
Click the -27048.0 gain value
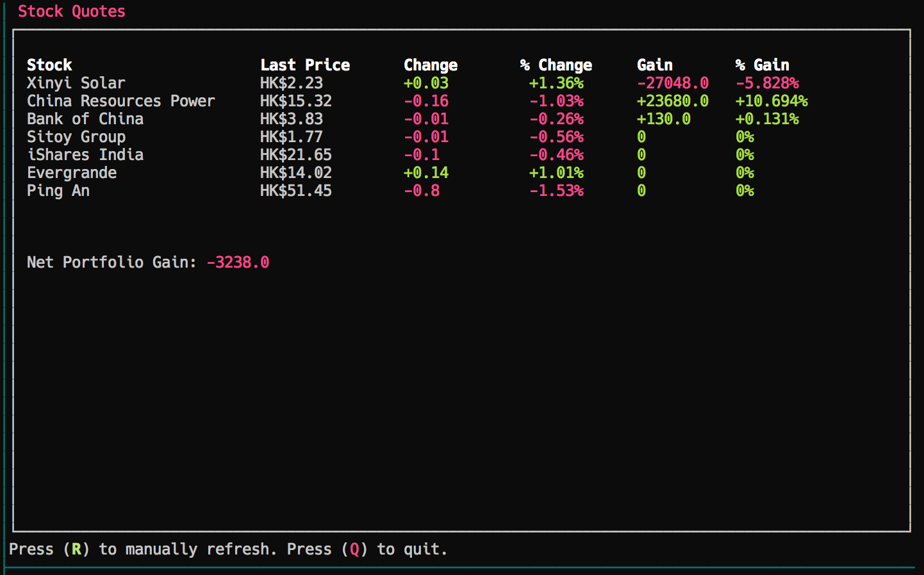[673, 83]
